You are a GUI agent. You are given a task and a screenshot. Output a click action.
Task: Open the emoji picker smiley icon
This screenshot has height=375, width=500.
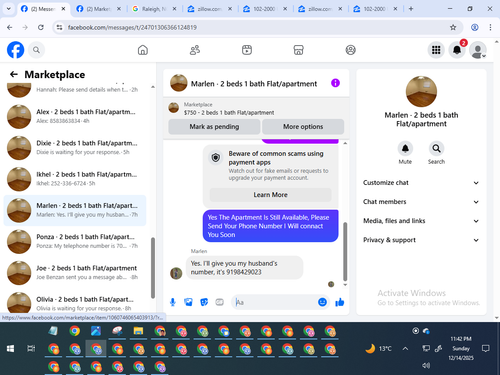click(322, 302)
